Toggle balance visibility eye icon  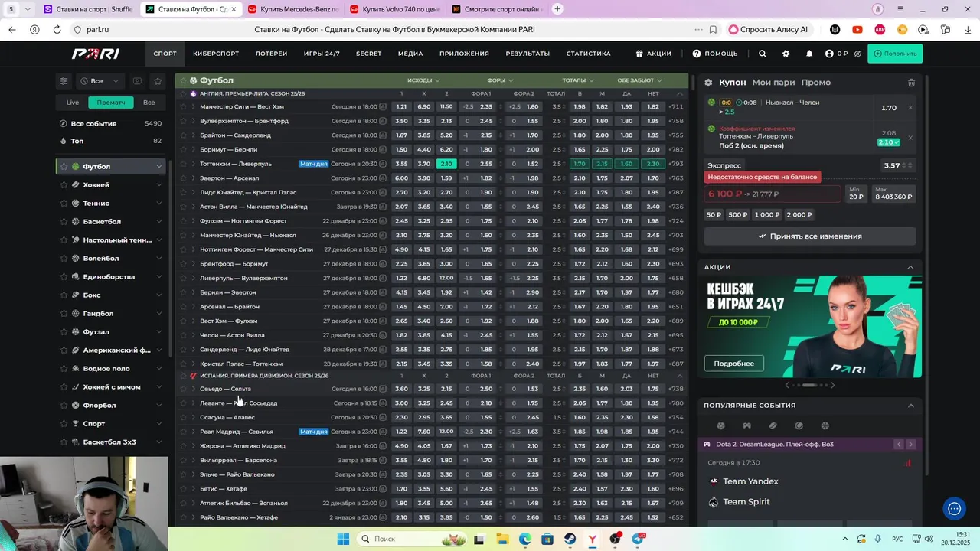857,54
